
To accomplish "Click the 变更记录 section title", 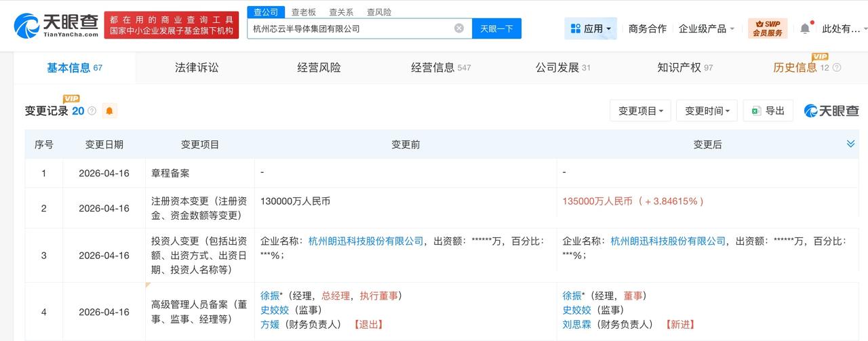I will (47, 111).
